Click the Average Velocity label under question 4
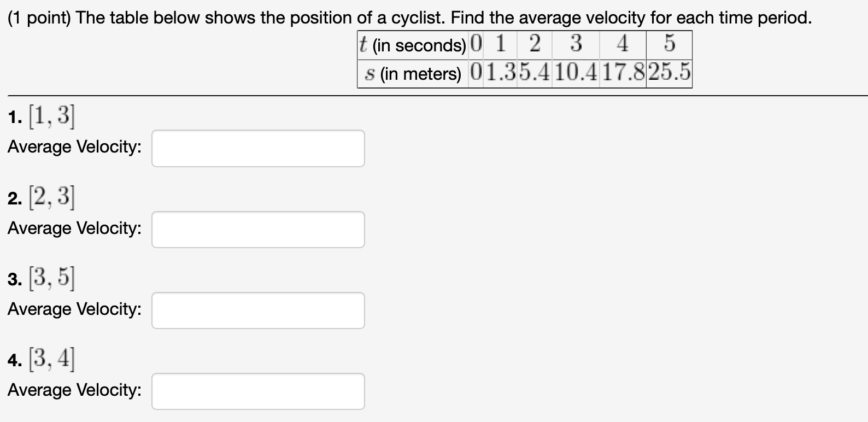The height and width of the screenshot is (422, 868). point(73,390)
